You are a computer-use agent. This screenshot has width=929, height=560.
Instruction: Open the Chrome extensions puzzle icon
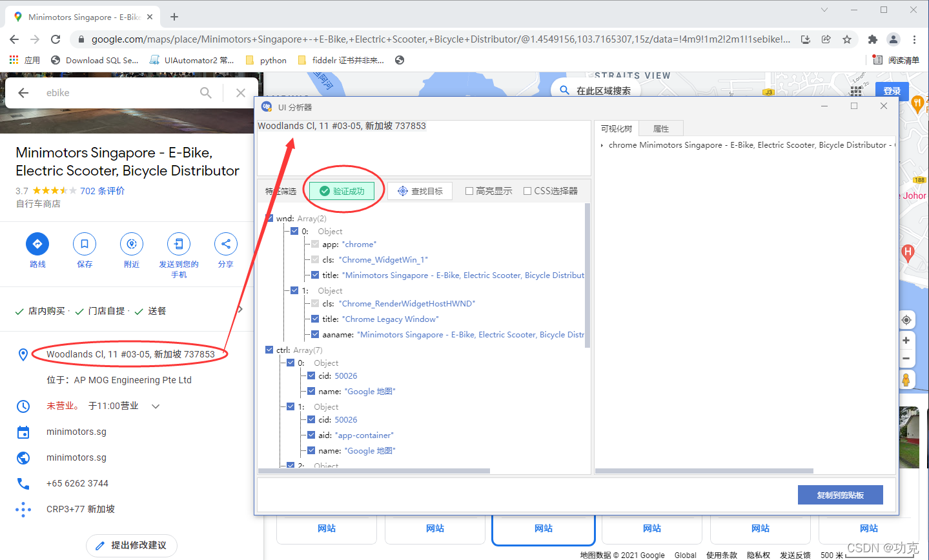pos(873,39)
